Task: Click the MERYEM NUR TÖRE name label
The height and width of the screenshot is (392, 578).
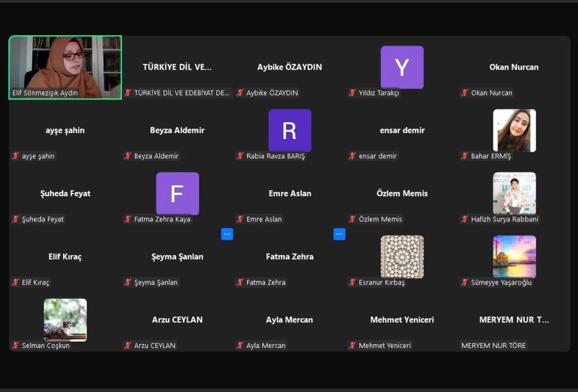Action: click(x=493, y=345)
